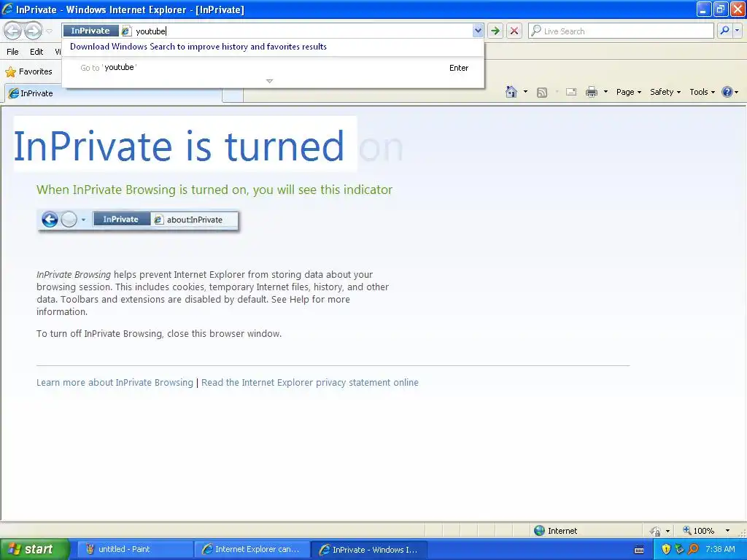
Task: Click the 7:38 AM system clock
Action: 720,549
